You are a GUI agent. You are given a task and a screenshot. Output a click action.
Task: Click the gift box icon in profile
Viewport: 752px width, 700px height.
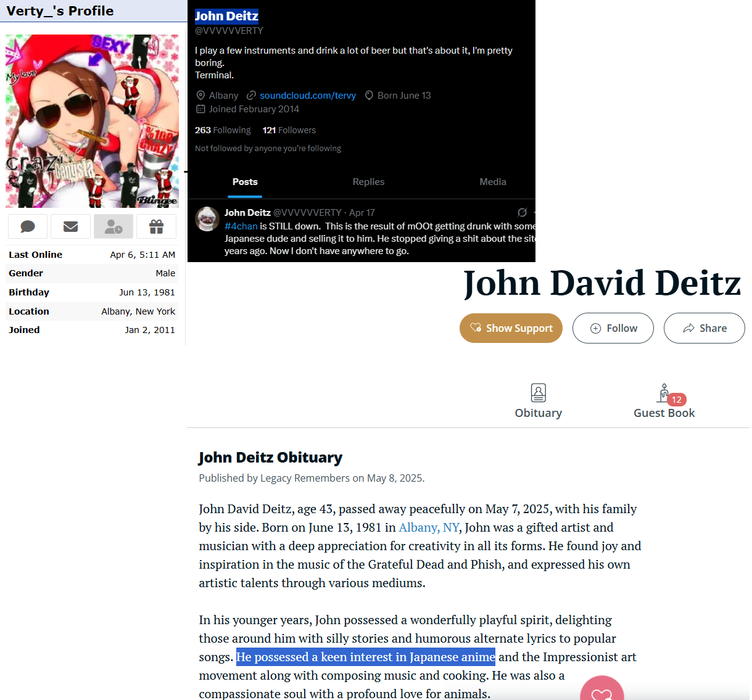(156, 227)
